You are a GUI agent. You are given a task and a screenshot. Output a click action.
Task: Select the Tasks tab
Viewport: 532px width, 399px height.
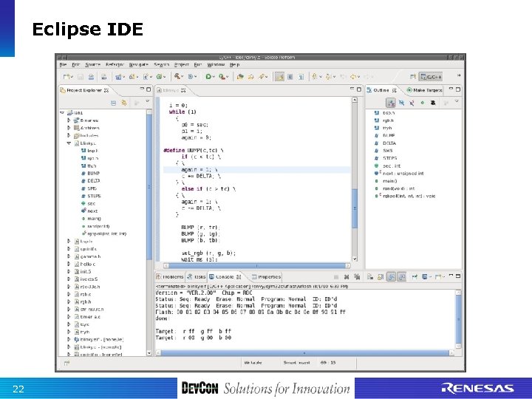coord(196,277)
